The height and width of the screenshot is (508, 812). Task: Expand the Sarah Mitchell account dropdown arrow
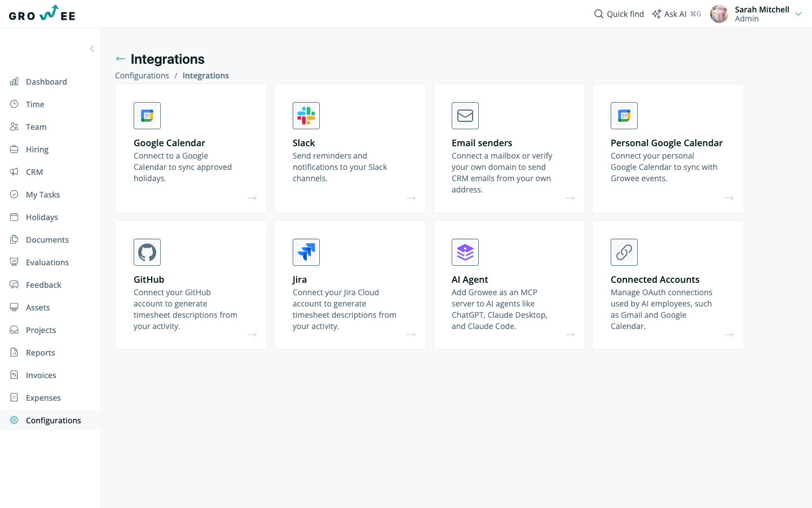tap(798, 14)
